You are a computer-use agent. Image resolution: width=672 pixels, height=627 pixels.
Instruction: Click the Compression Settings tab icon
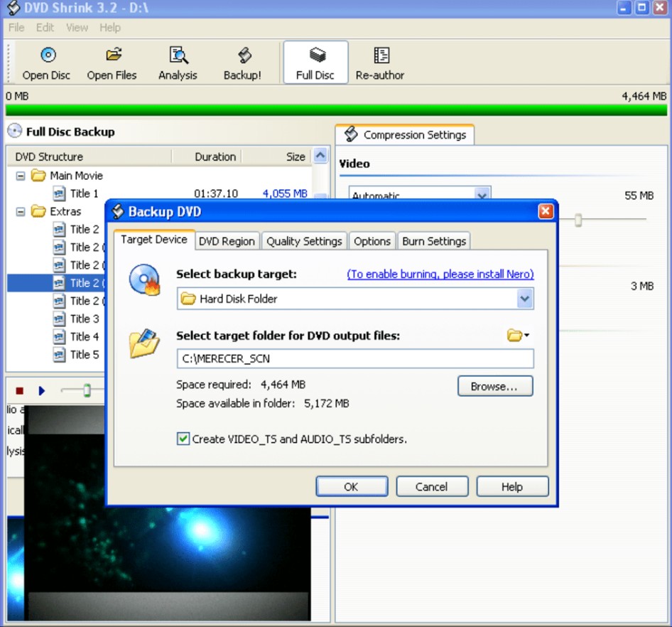coord(351,134)
